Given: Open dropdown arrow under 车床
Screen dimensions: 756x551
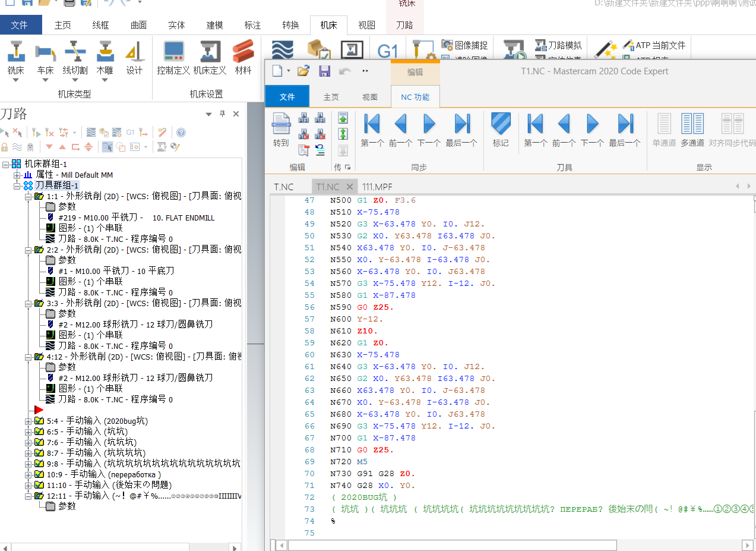Looking at the screenshot, I should 45,80.
